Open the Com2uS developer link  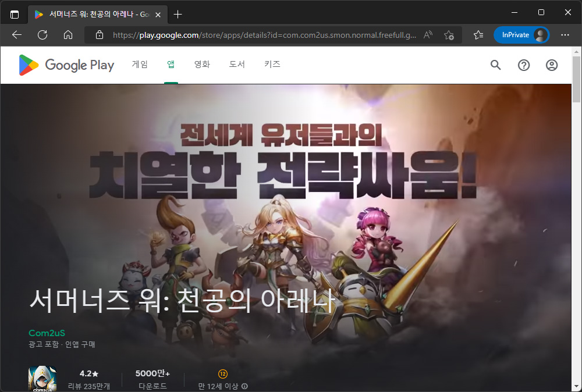tap(47, 333)
